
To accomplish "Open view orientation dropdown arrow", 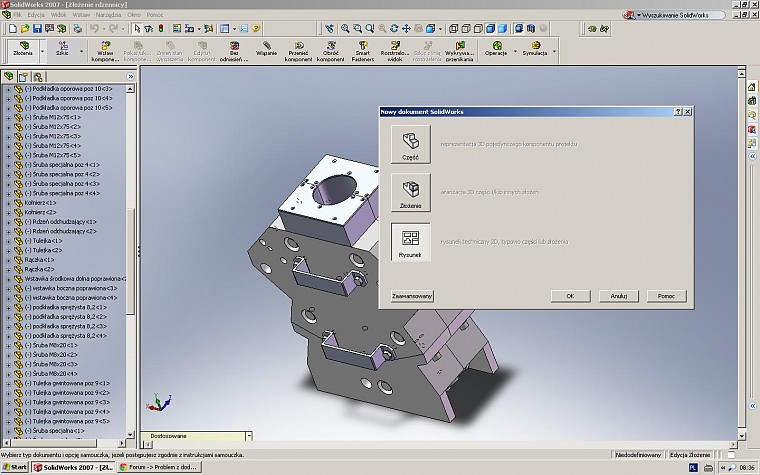I will (440, 29).
